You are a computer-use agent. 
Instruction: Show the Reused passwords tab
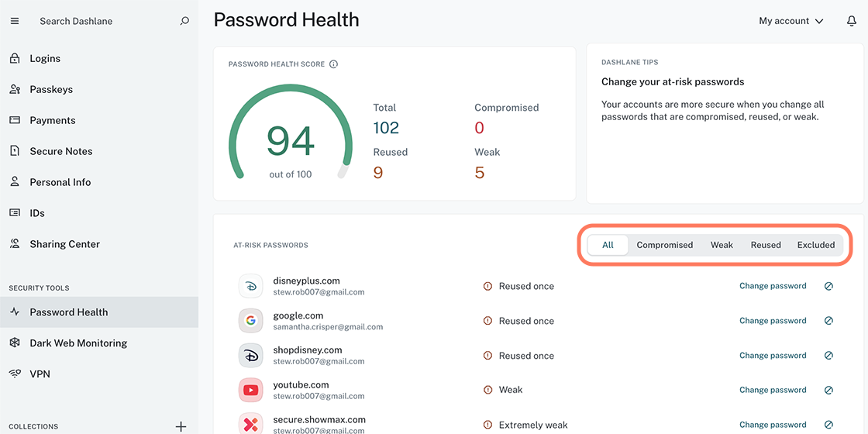(x=766, y=245)
